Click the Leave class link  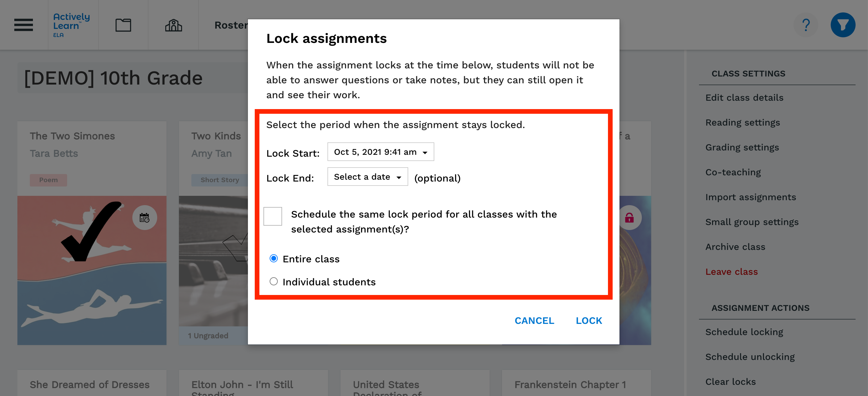(732, 271)
